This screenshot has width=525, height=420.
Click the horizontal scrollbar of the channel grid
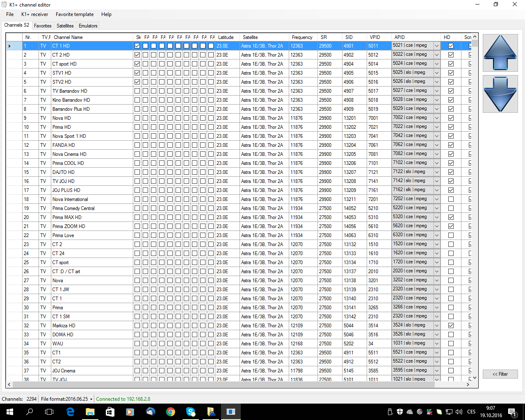246,385
